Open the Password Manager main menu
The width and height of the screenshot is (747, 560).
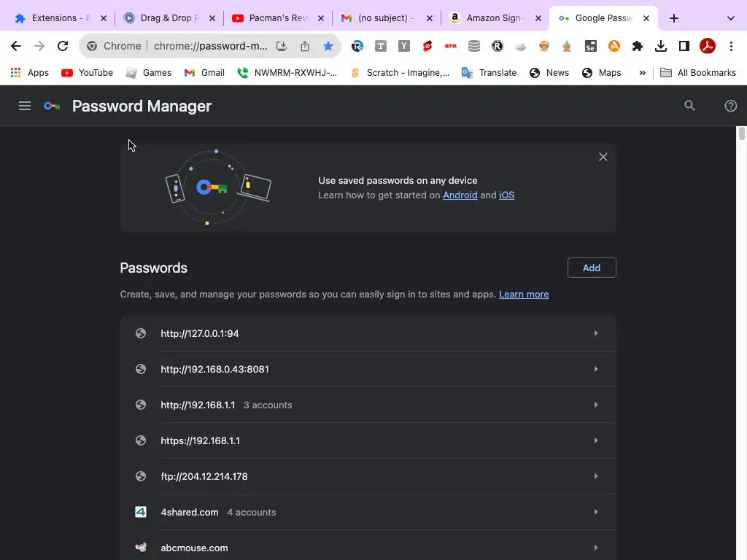pyautogui.click(x=25, y=106)
